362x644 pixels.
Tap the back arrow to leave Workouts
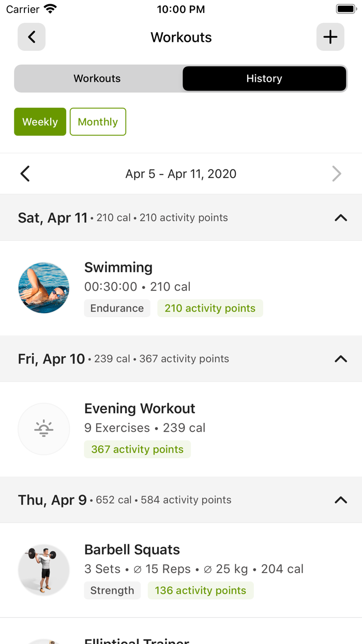click(x=31, y=37)
